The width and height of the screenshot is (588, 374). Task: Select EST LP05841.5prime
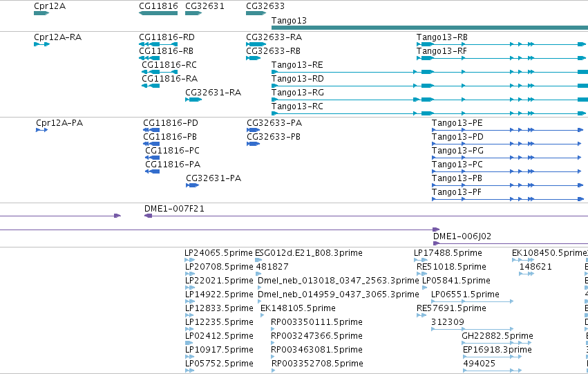coord(456,281)
